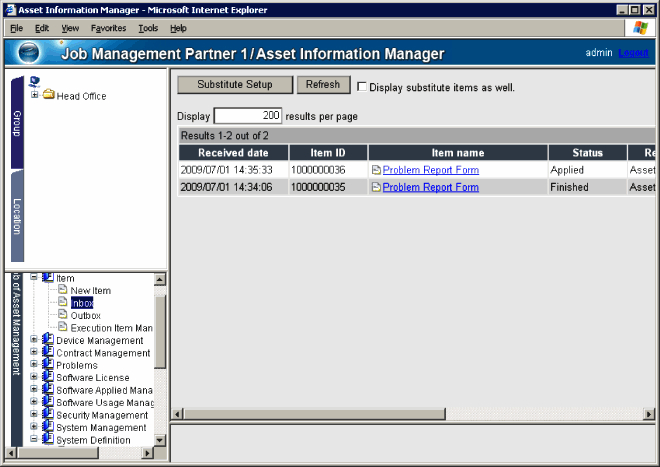660x467 pixels.
Task: Click the Logout link
Action: (633, 53)
